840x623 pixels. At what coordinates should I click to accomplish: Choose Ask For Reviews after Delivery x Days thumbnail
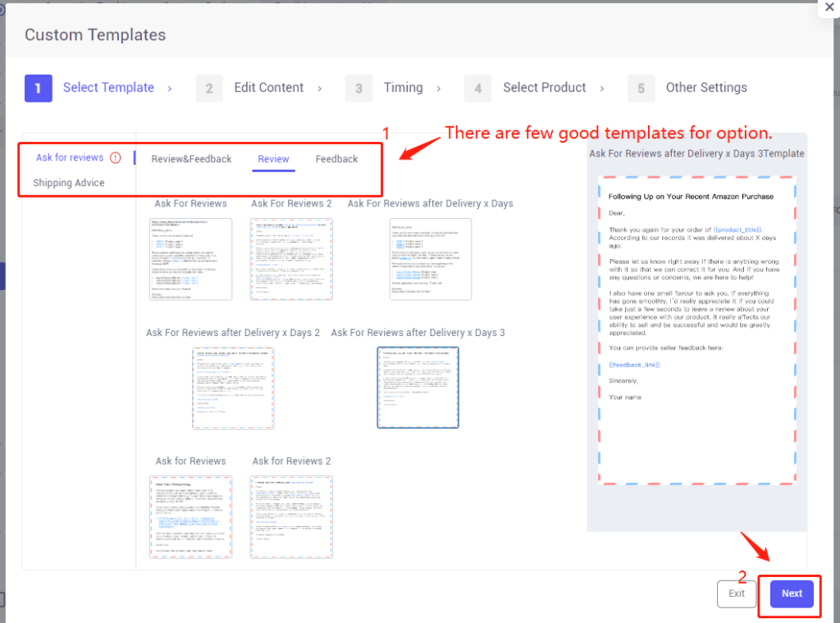(431, 259)
